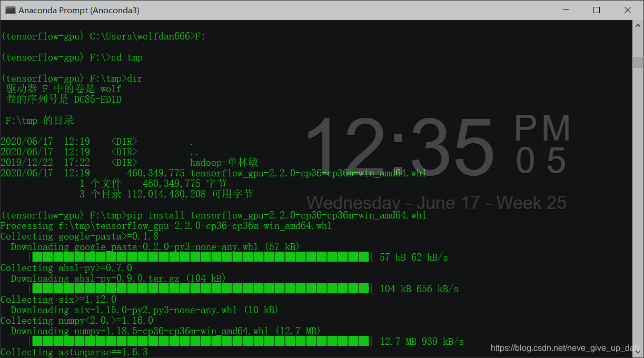644x358 pixels.
Task: Click the vertical scrollbar thumb
Action: 638,62
